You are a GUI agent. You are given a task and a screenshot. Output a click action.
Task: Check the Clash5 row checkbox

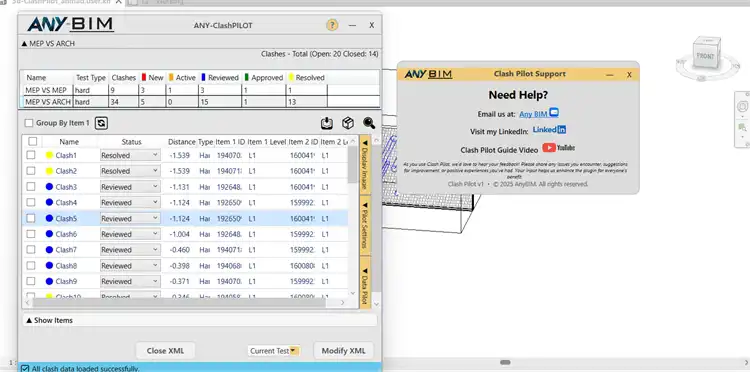point(31,218)
